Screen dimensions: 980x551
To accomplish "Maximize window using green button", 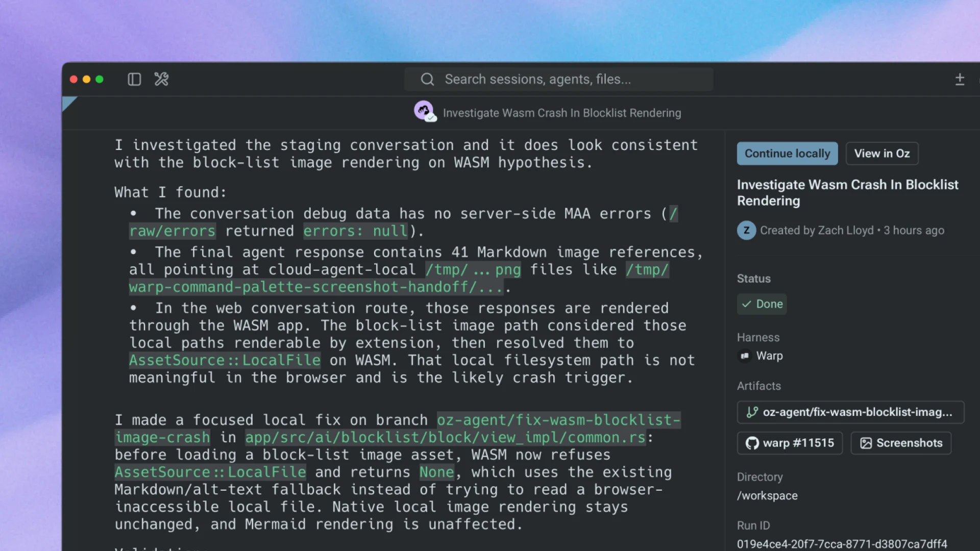I will pos(100,79).
